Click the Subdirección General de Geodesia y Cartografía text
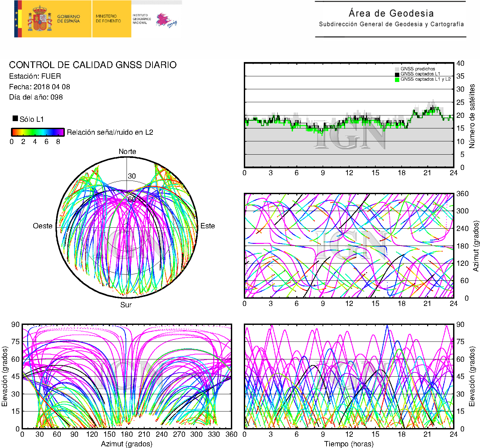Screen dimensions: 480x448 pyautogui.click(x=391, y=24)
